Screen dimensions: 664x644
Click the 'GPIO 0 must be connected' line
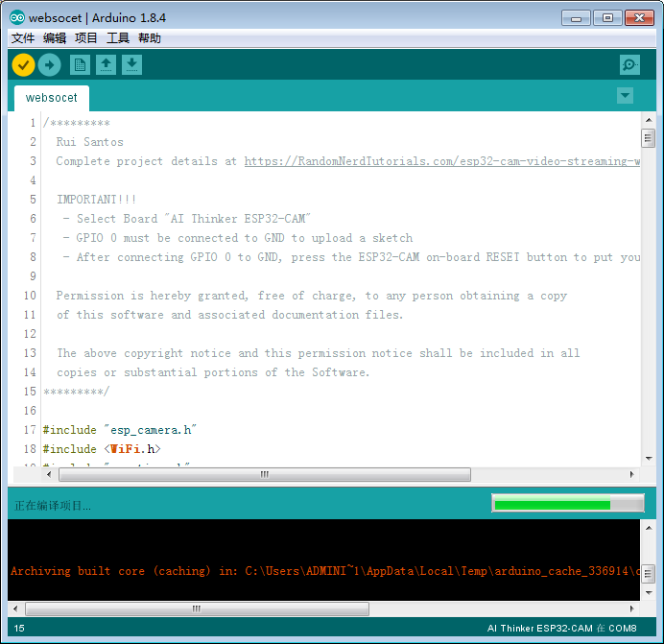coord(238,238)
